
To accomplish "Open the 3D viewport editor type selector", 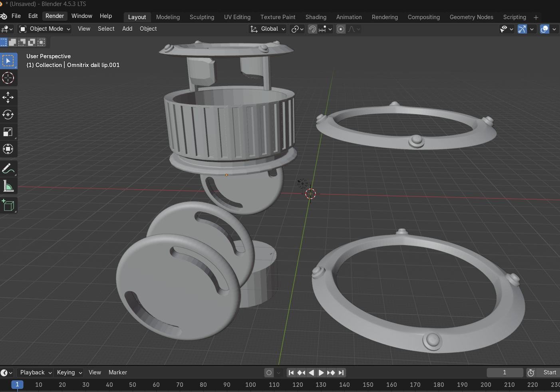I will coord(7,29).
